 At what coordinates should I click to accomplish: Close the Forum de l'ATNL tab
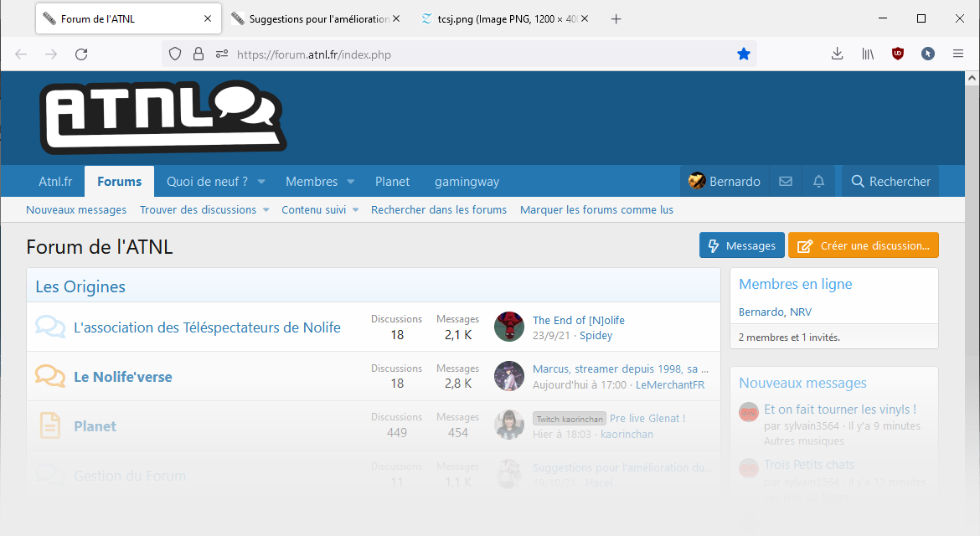pyautogui.click(x=208, y=18)
